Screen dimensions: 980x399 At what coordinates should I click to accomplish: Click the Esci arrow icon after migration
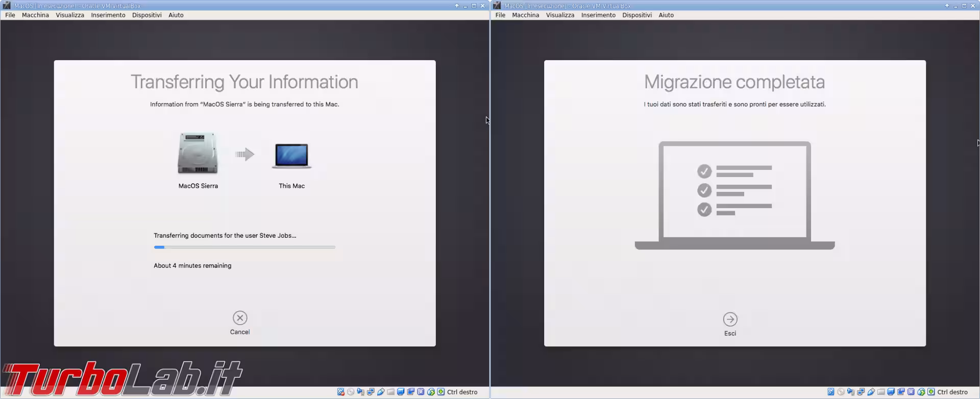(730, 319)
